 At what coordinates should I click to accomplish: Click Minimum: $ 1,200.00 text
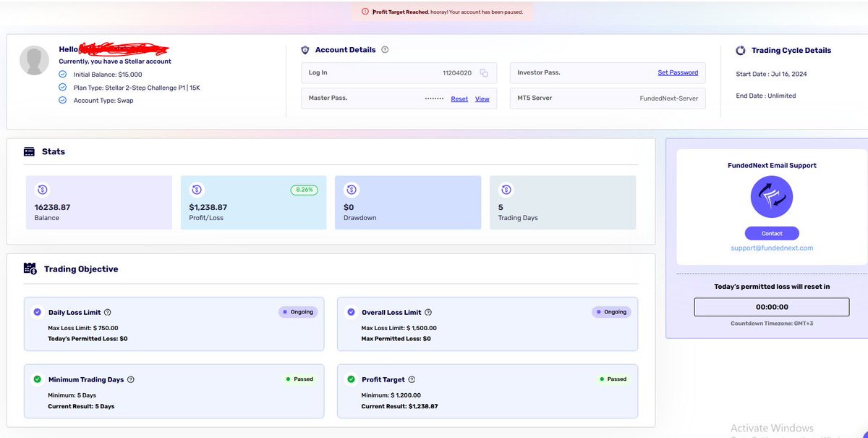point(391,395)
